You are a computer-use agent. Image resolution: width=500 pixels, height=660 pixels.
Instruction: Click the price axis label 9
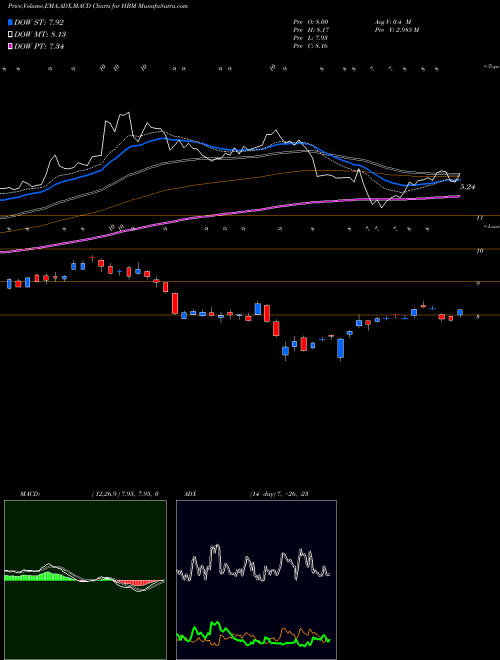coord(478,283)
